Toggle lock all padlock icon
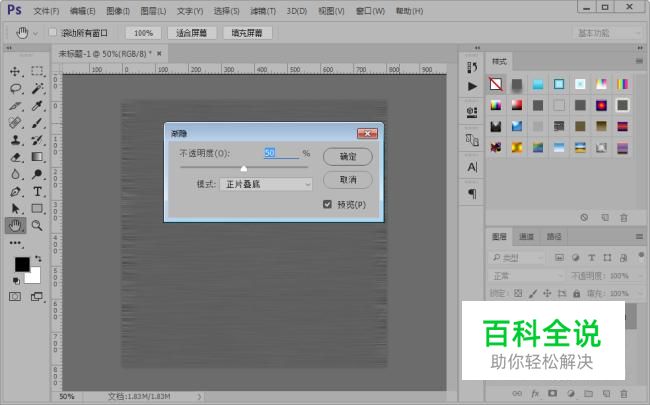 click(x=577, y=293)
